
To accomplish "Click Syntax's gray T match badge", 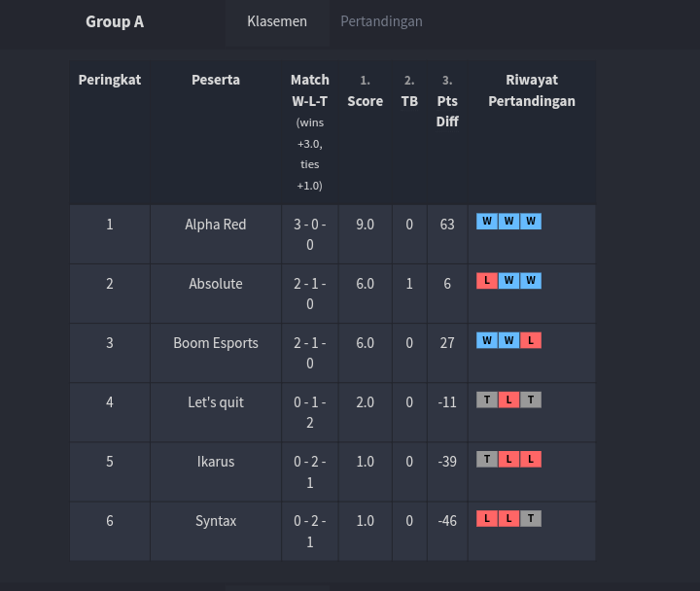I will pyautogui.click(x=531, y=518).
